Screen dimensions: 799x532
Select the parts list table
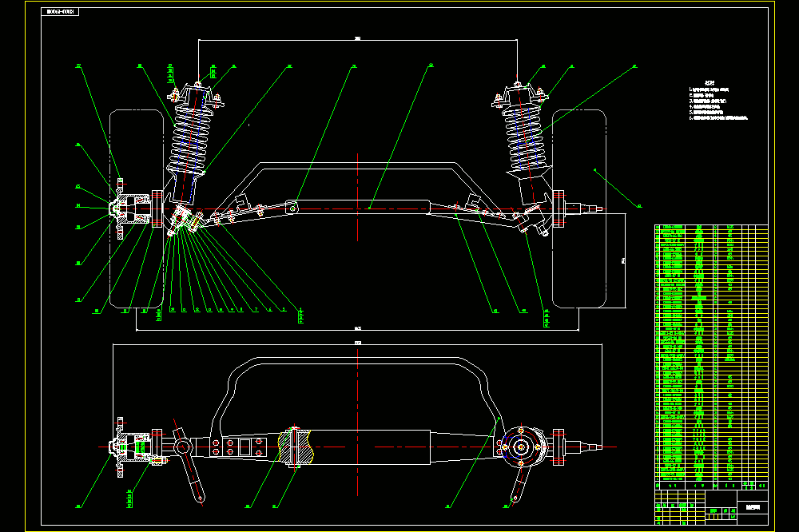point(711,352)
